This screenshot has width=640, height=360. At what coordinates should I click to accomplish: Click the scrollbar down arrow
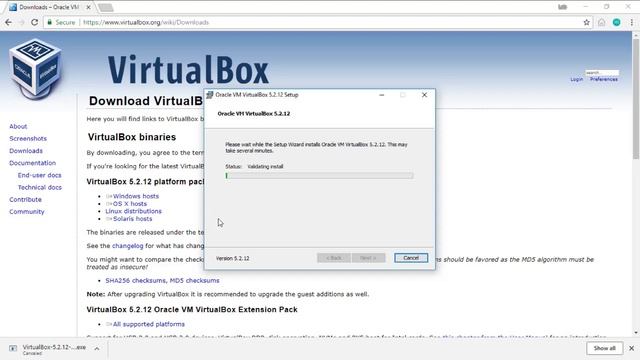click(636, 333)
